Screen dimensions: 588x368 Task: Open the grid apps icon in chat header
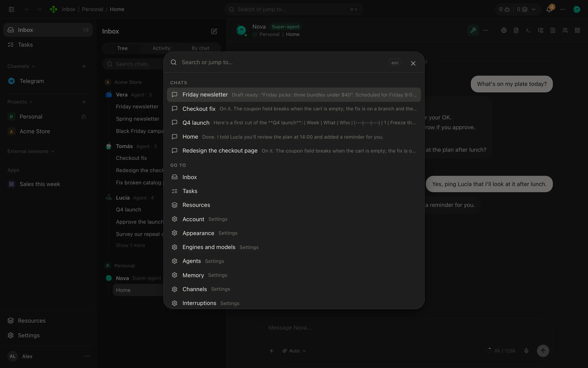coord(577,30)
